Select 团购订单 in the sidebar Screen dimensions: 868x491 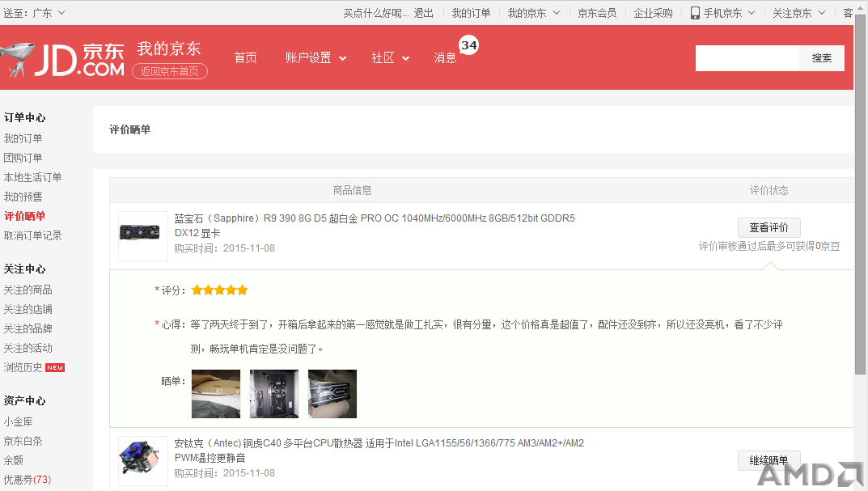tap(23, 158)
